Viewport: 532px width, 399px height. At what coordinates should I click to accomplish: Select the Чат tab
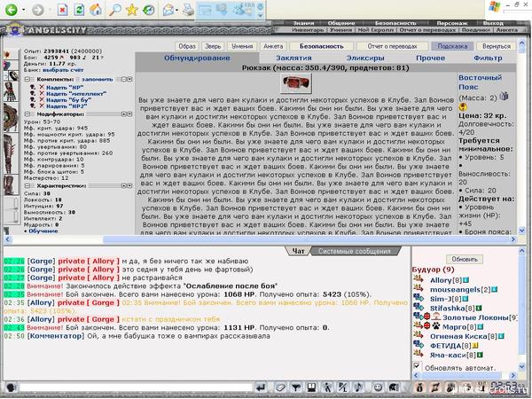coord(298,252)
